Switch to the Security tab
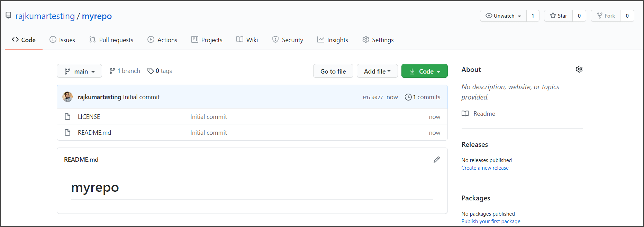 tap(288, 40)
